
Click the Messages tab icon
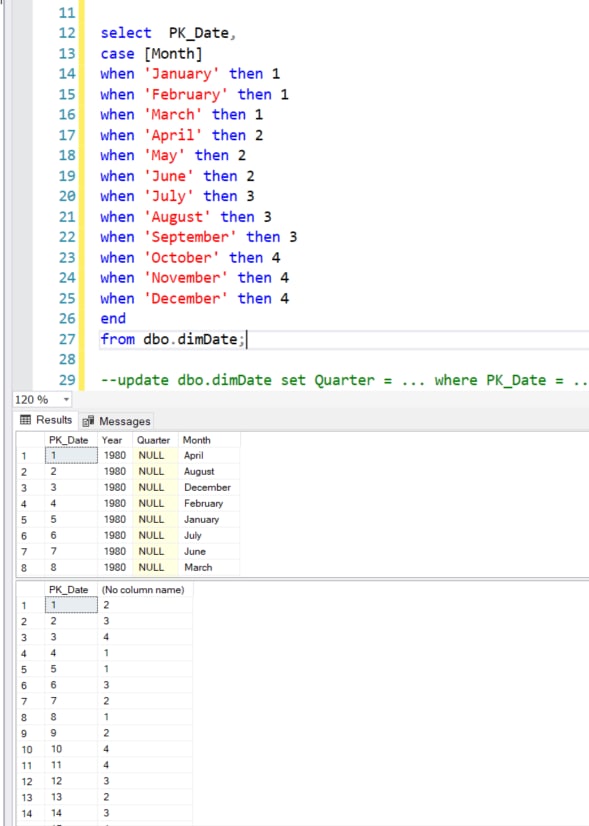point(89,421)
